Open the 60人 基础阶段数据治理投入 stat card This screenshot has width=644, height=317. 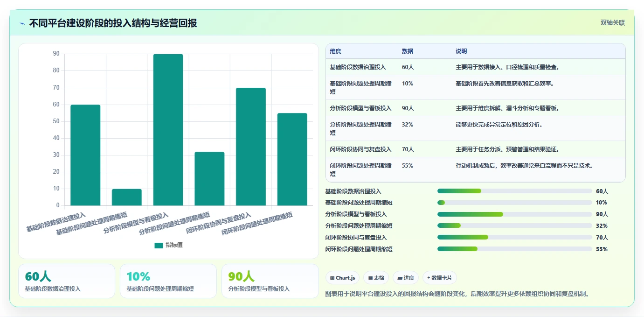click(x=67, y=281)
